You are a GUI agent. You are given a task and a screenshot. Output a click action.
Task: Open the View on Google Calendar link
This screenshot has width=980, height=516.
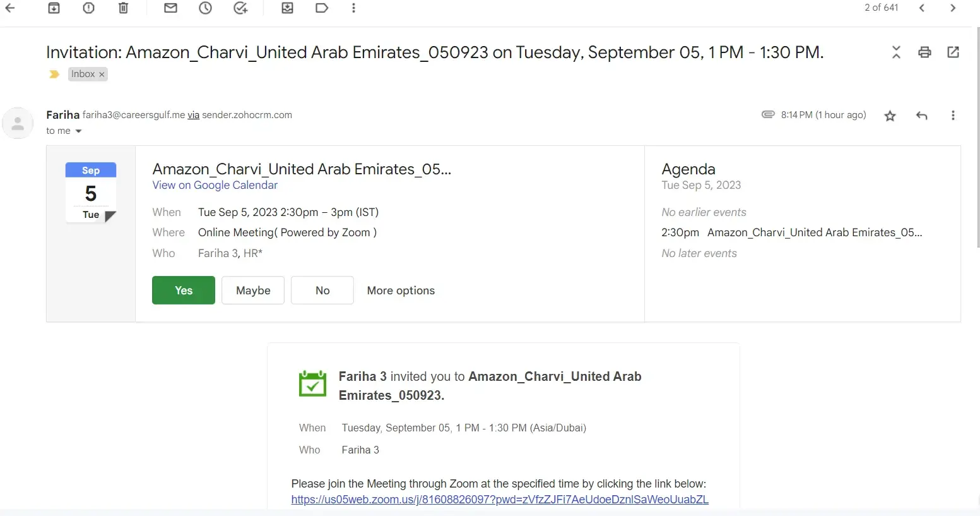[x=215, y=185]
